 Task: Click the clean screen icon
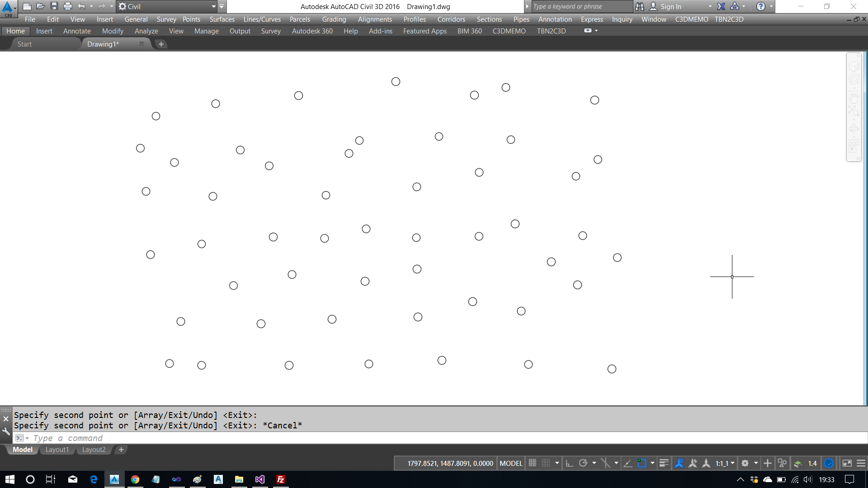pyautogui.click(x=847, y=463)
